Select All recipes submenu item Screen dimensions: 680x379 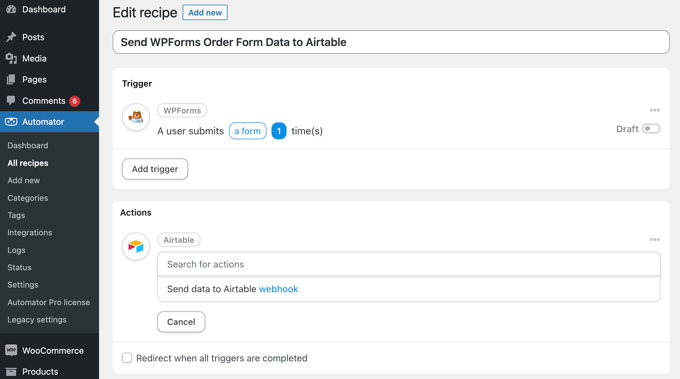tap(28, 163)
